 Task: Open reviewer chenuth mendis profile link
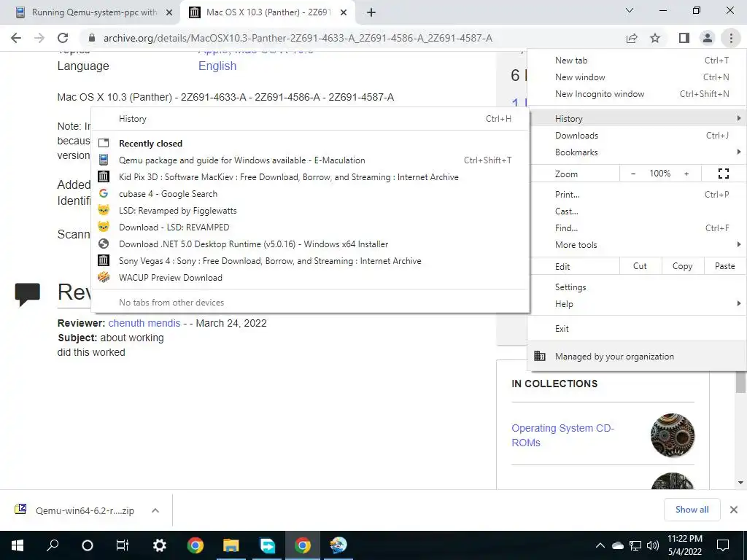144,323
